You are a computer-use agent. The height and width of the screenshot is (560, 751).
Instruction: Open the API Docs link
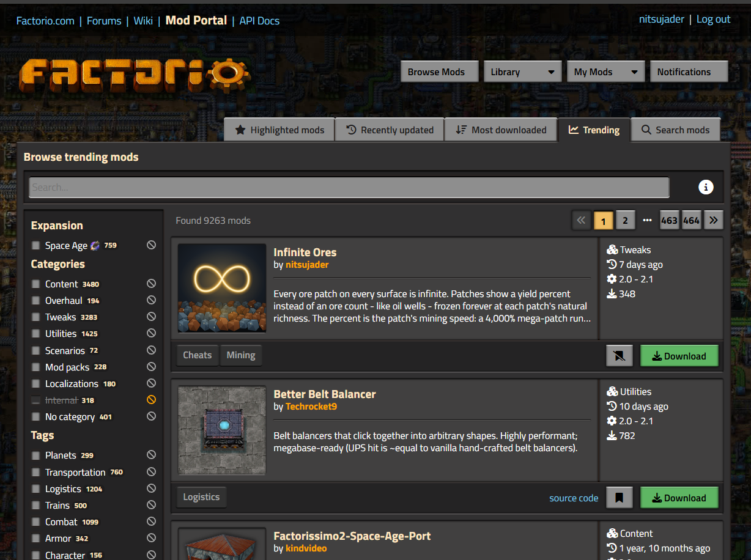259,21
